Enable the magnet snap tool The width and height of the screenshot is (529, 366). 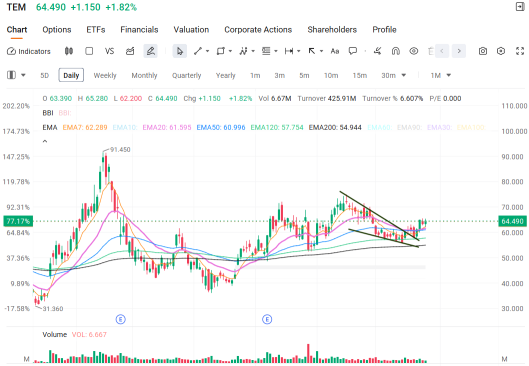395,51
